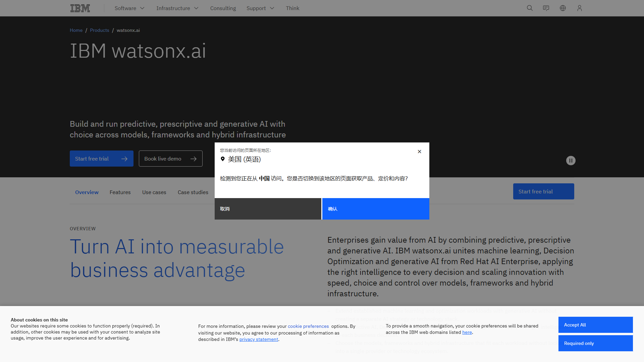Go to Home breadcrumb
This screenshot has width=644, height=362.
point(76,30)
